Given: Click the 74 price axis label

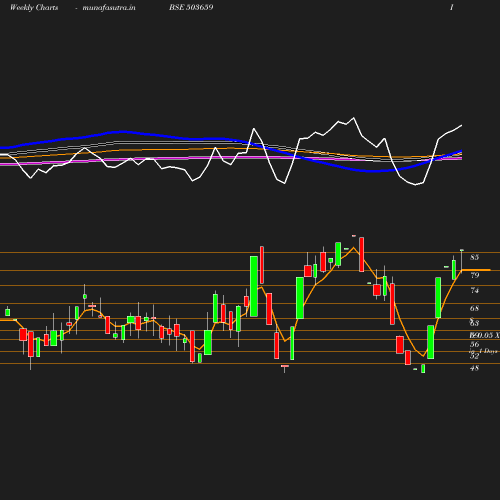Looking at the screenshot, I should pyautogui.click(x=475, y=291).
